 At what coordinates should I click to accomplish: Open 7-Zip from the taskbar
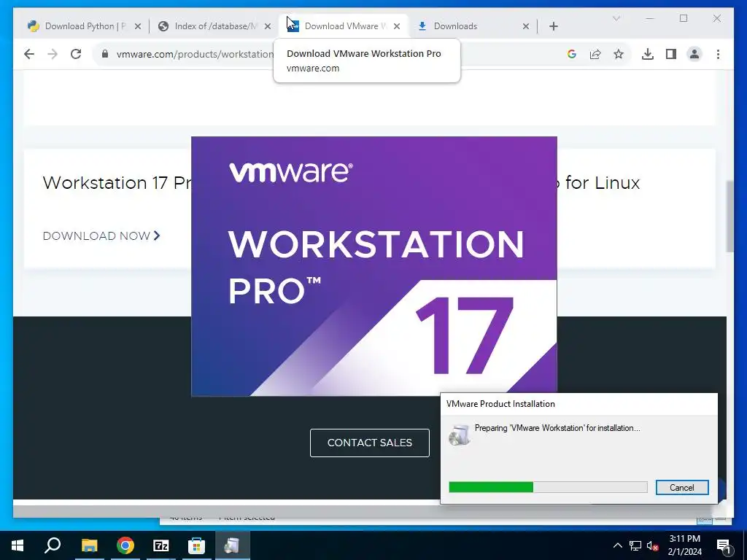tap(161, 545)
